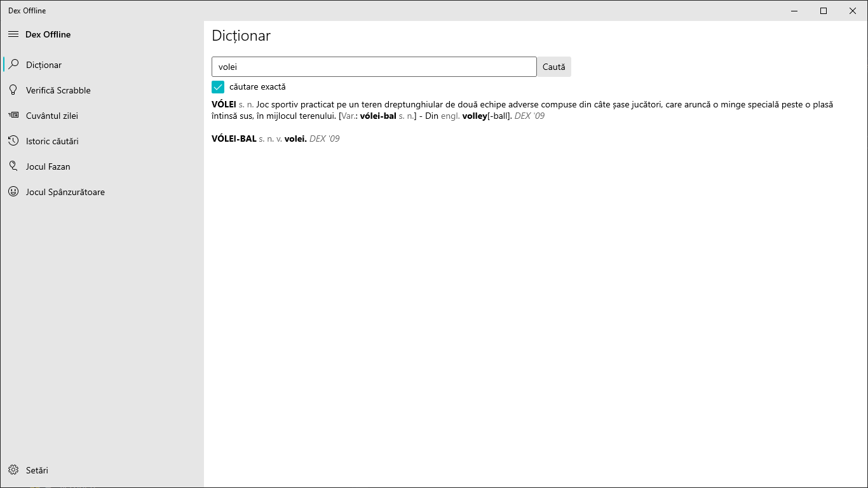868x488 pixels.
Task: Click the Jocul Spânzurătoare smiley icon
Action: (x=13, y=192)
